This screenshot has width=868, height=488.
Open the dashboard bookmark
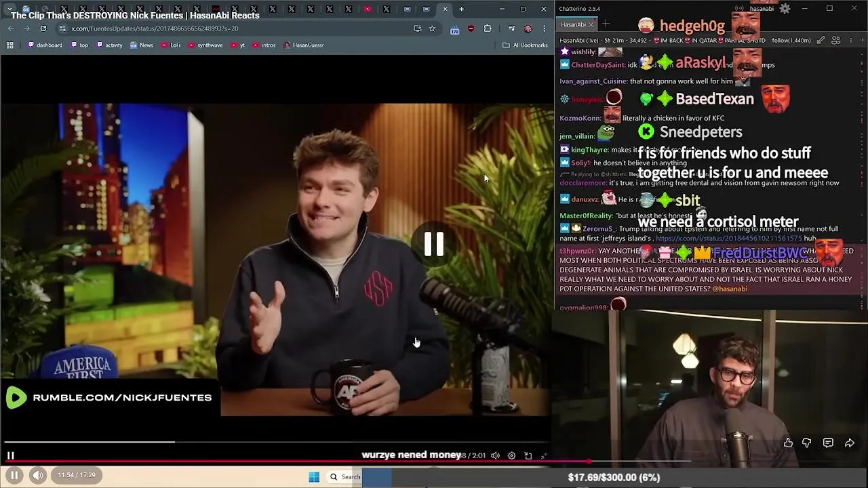[45, 45]
